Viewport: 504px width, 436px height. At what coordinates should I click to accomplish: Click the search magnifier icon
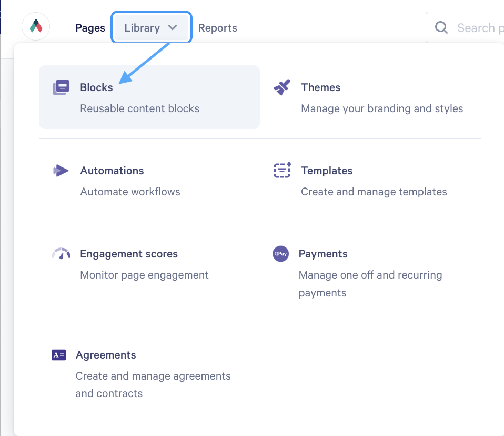click(441, 28)
